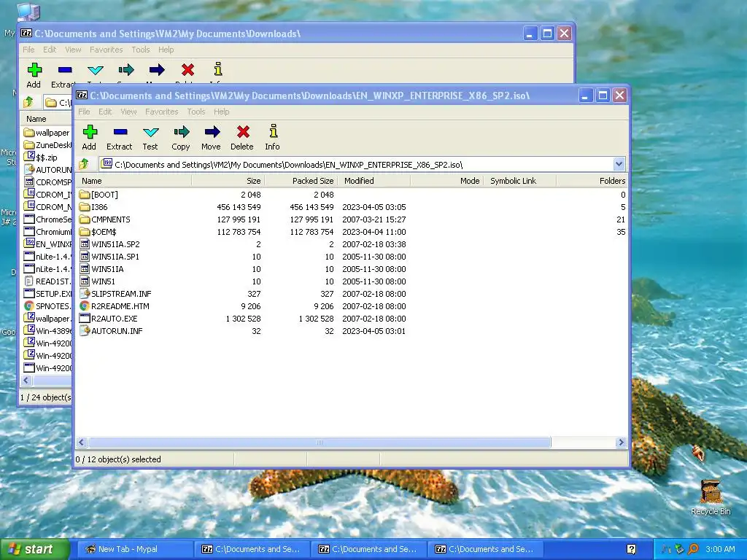
Task: Select the I386 folder icon
Action: (85, 207)
